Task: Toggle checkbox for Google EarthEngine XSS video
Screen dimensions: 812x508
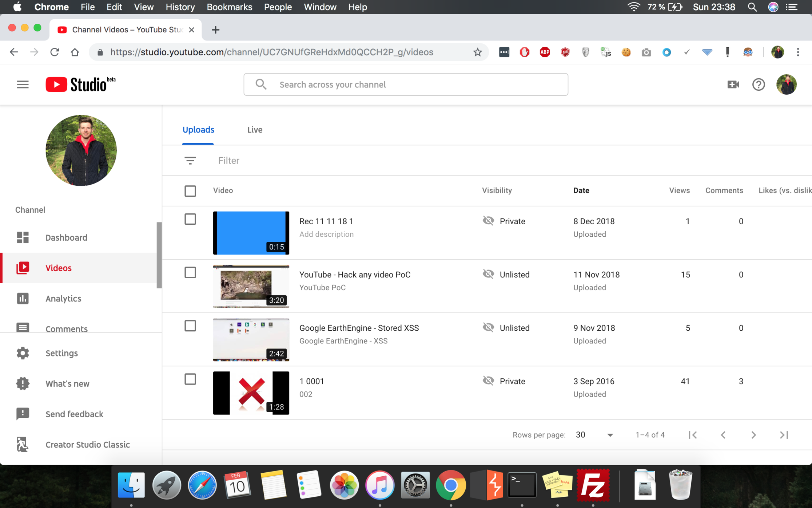Action: coord(190,327)
